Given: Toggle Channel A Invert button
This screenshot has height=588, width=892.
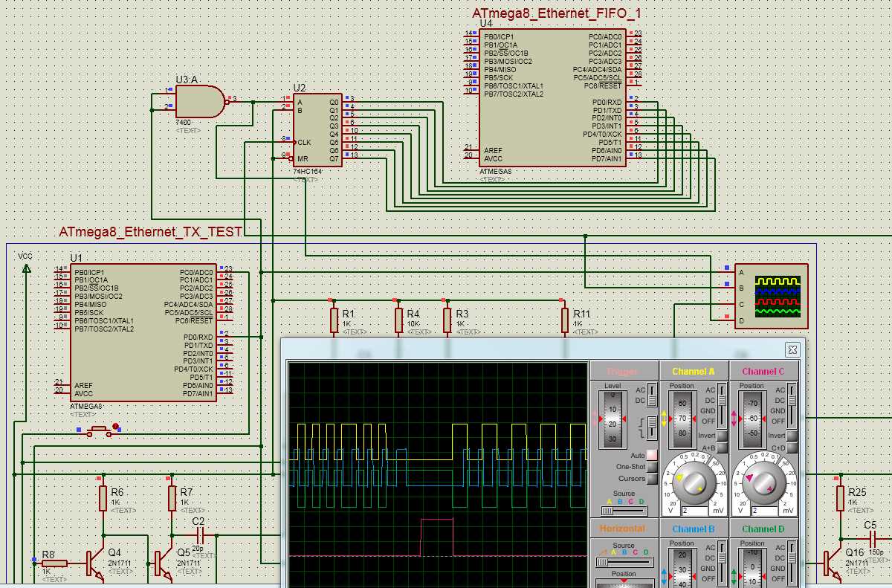Looking at the screenshot, I should tap(722, 436).
